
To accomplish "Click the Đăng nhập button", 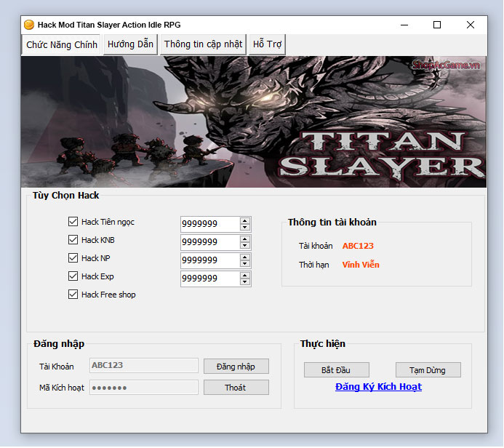I will tap(236, 366).
